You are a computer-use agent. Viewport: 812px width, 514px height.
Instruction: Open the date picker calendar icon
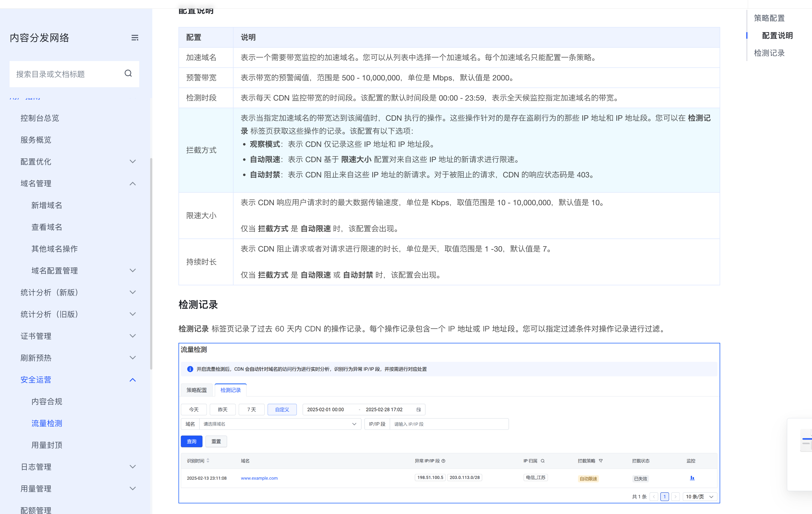[x=419, y=409]
